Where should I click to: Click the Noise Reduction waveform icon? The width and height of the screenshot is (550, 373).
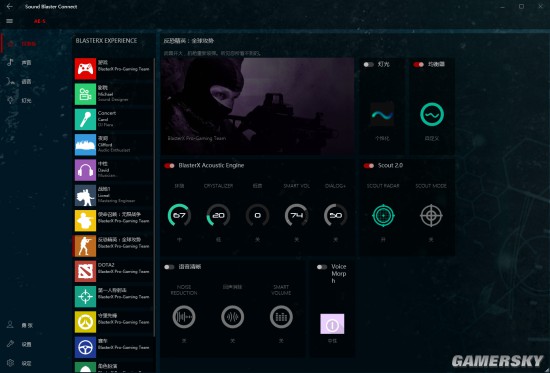[x=184, y=317]
